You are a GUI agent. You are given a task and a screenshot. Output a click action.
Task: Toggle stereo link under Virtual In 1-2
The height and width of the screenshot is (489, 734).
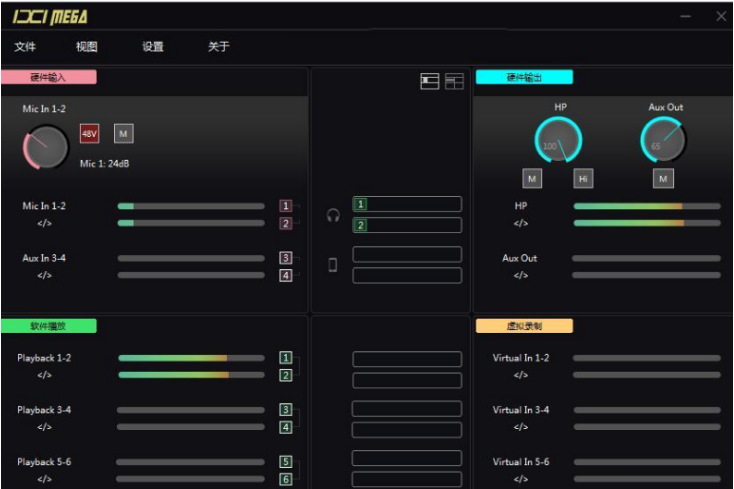[x=521, y=375]
